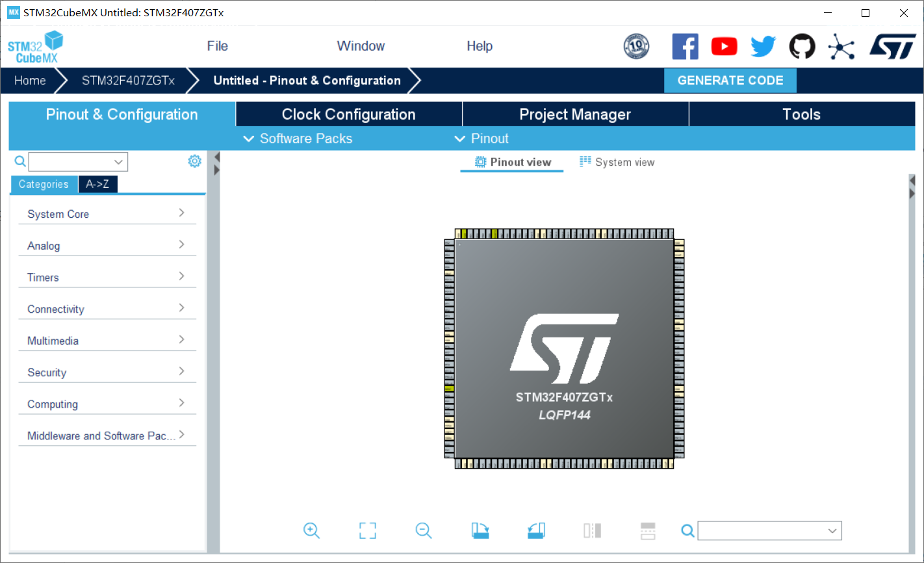Open the Twitter icon
The width and height of the screenshot is (924, 563).
coord(763,46)
